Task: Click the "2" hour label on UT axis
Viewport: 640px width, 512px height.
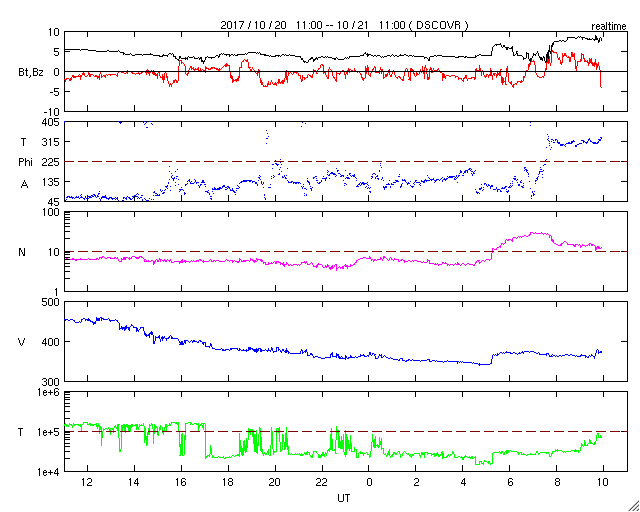Action: click(416, 482)
